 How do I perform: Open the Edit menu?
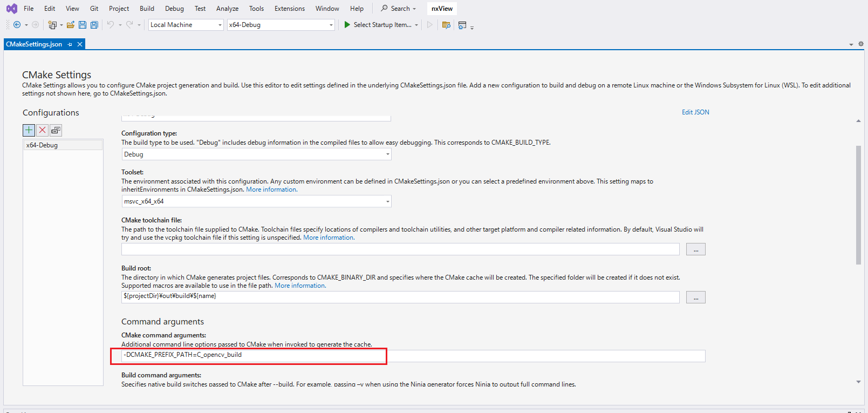pyautogui.click(x=50, y=9)
